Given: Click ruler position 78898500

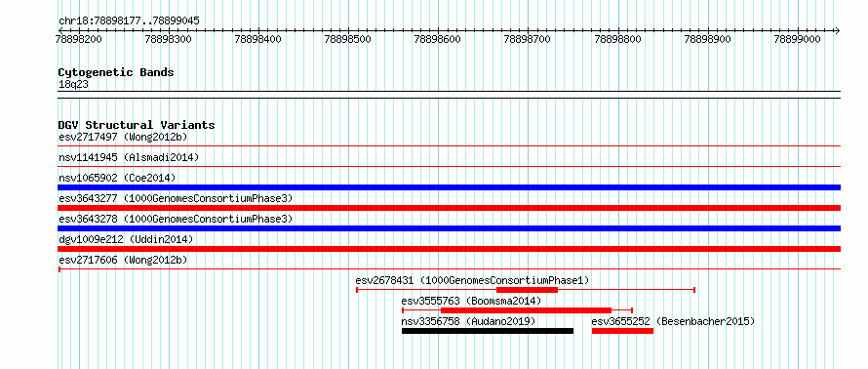Looking at the screenshot, I should pos(347,39).
